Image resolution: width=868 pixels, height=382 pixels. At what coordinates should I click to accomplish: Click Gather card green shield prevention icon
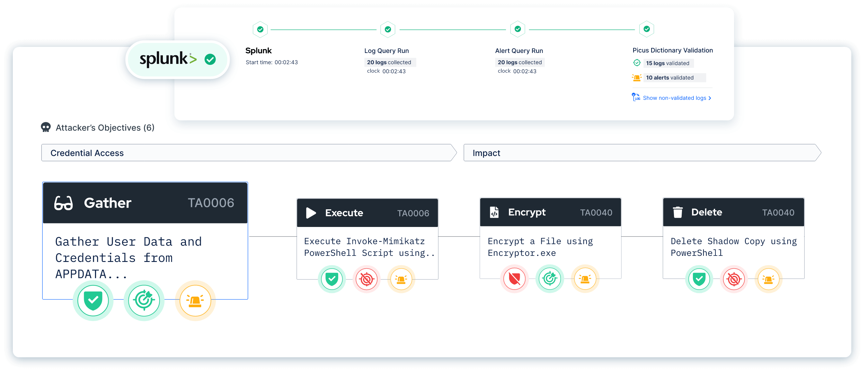pyautogui.click(x=93, y=300)
